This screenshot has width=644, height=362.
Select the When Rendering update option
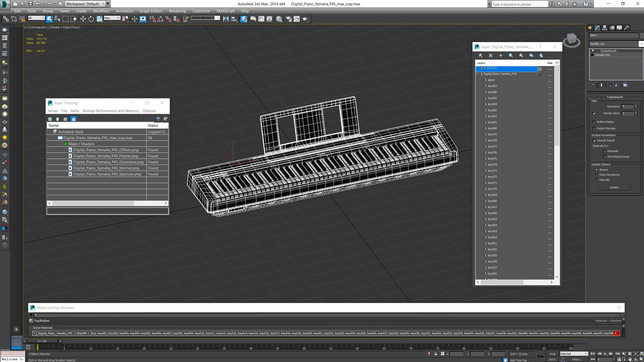(x=596, y=175)
